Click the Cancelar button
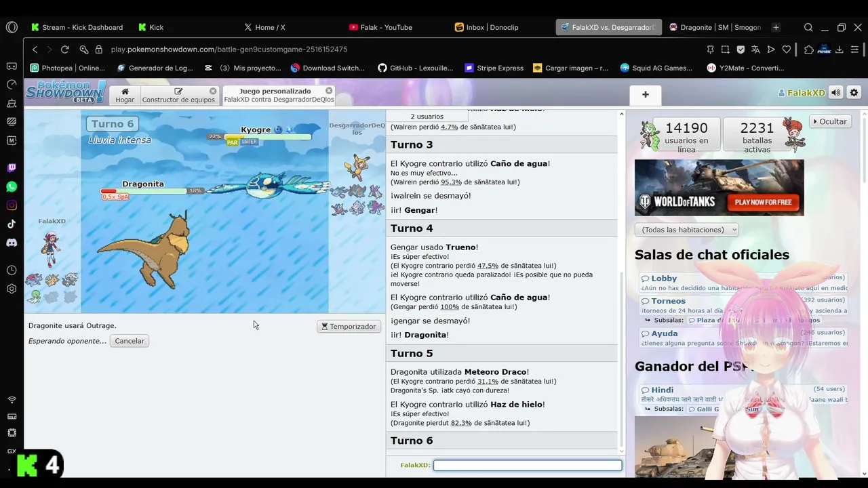The width and height of the screenshot is (868, 488). 130,341
